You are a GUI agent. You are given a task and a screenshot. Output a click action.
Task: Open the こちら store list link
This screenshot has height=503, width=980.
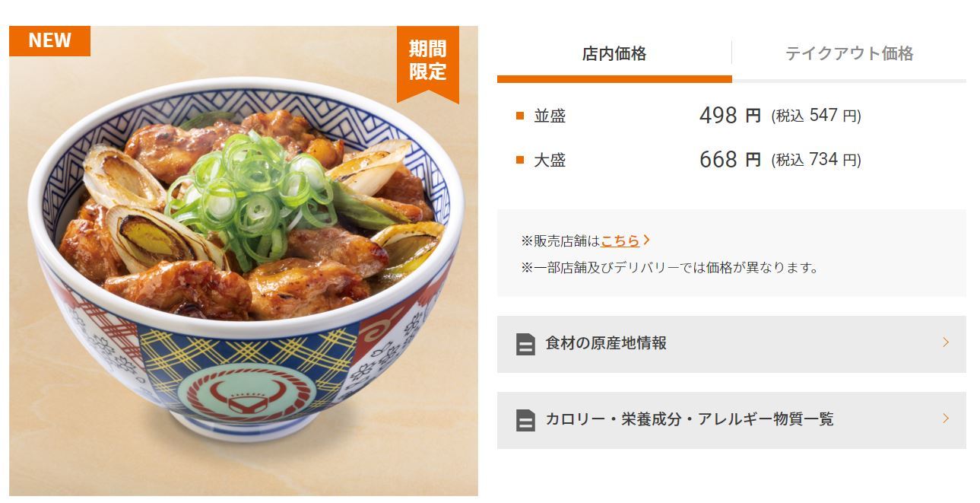click(x=620, y=240)
